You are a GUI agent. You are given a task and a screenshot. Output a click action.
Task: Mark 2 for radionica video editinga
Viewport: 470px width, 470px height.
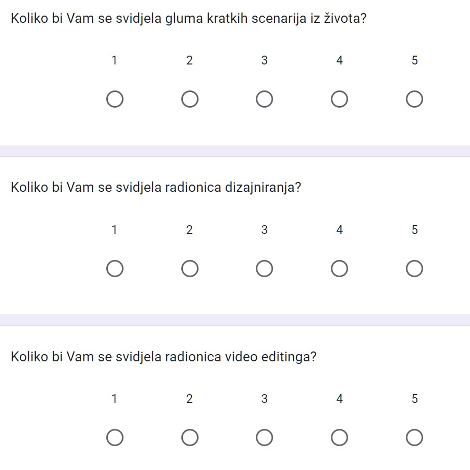pos(190,437)
